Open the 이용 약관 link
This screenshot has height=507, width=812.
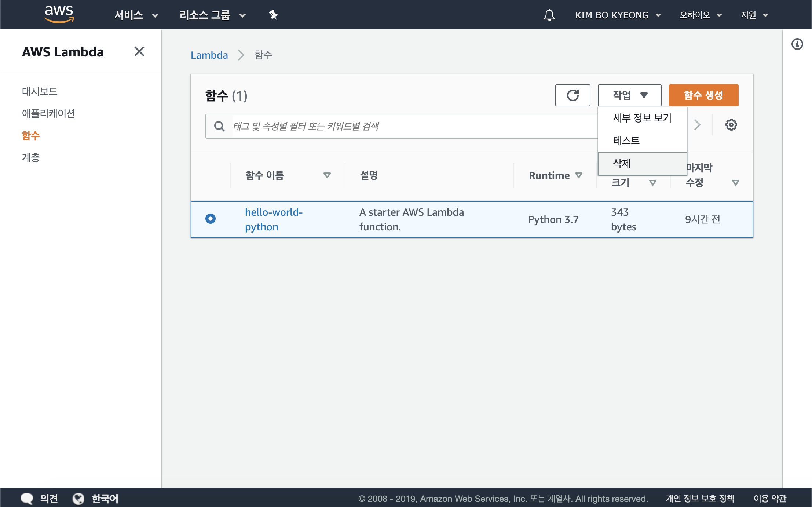(x=770, y=498)
